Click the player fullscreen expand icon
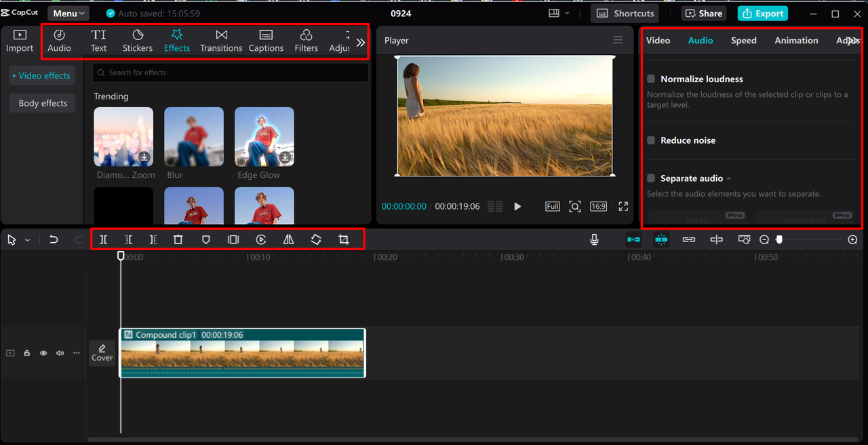Viewport: 868px width, 445px height. click(x=623, y=206)
